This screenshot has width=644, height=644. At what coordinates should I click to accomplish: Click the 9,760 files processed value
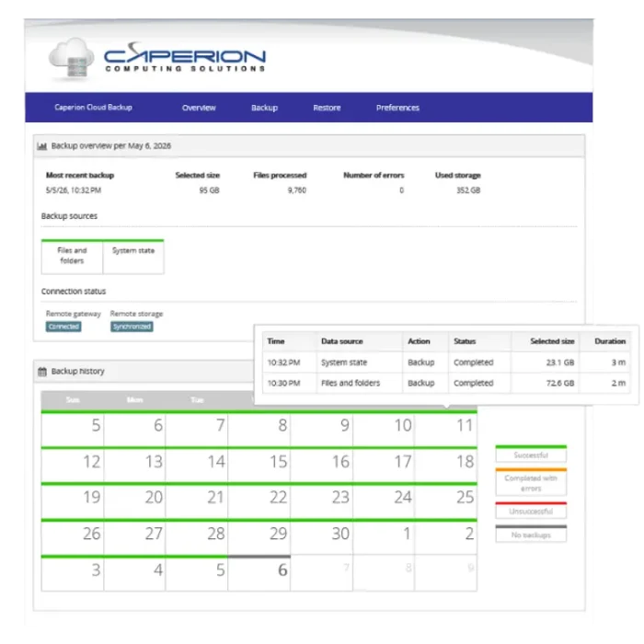[x=297, y=190]
